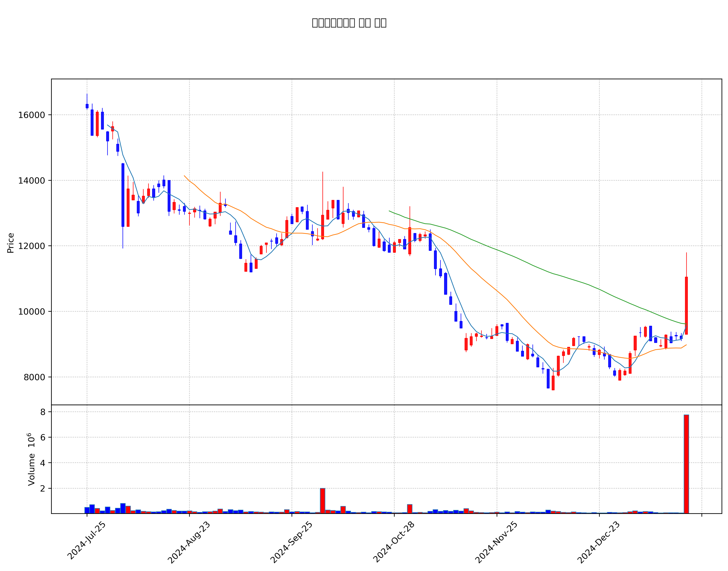
Task: Click the tallest red volume bar
Action: pyautogui.click(x=686, y=464)
